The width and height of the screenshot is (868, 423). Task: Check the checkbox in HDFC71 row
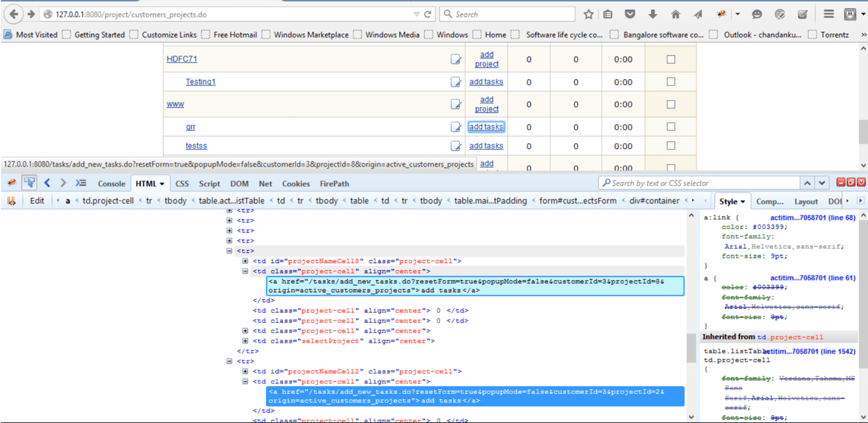pos(671,59)
